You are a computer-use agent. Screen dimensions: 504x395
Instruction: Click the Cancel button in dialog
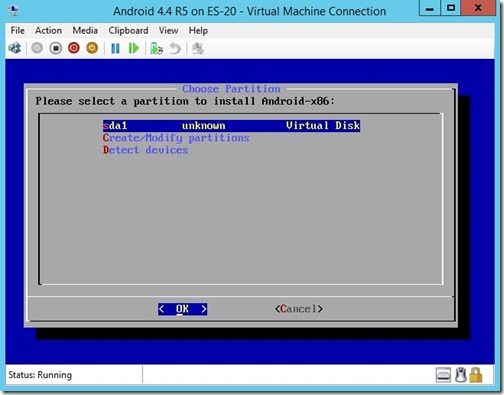coord(299,309)
